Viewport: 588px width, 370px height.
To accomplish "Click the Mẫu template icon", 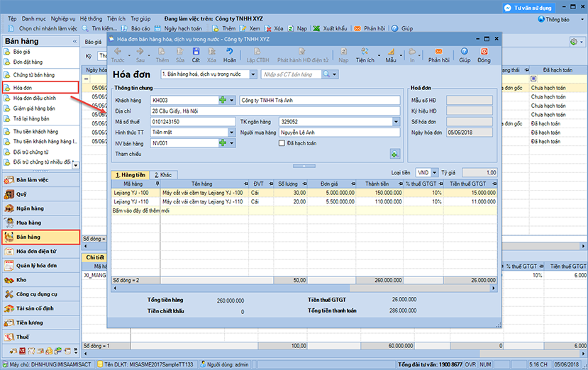I will [x=391, y=51].
